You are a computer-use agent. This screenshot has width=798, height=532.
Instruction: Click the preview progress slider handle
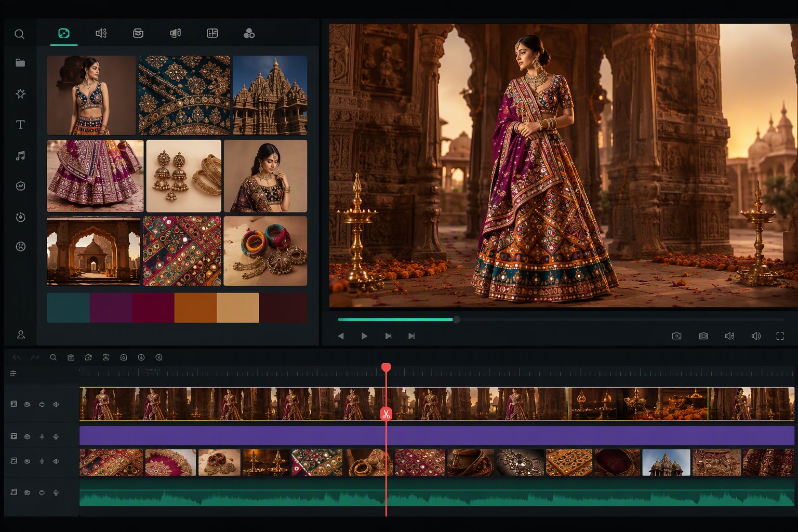click(456, 320)
